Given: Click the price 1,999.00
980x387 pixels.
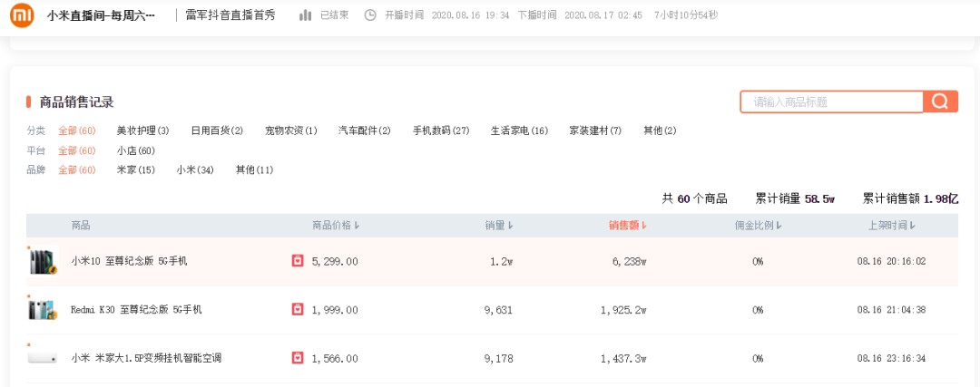Looking at the screenshot, I should 335,309.
